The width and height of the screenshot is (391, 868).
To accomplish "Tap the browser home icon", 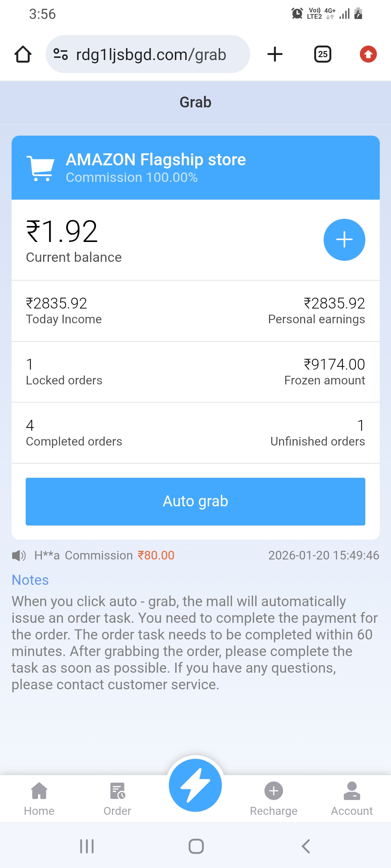I will pyautogui.click(x=23, y=54).
